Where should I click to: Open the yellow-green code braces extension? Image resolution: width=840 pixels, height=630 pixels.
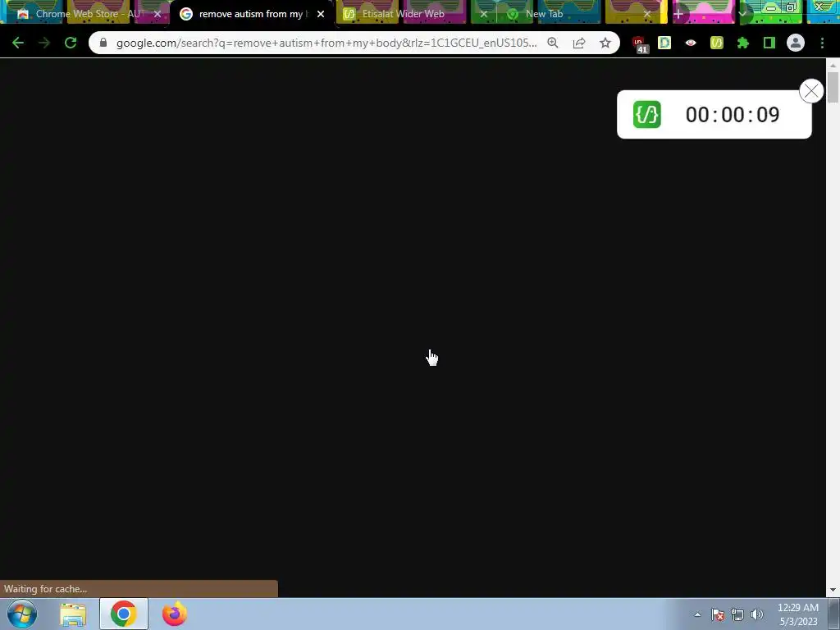717,43
